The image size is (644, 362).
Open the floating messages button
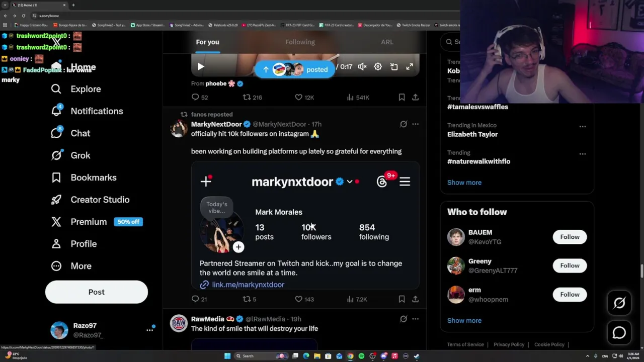619,333
